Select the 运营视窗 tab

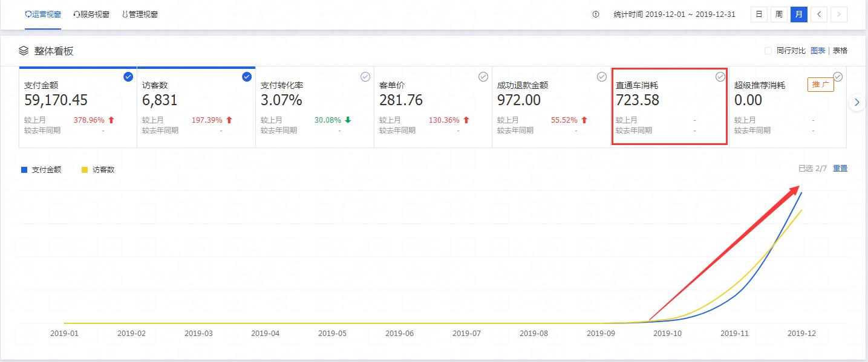click(43, 14)
